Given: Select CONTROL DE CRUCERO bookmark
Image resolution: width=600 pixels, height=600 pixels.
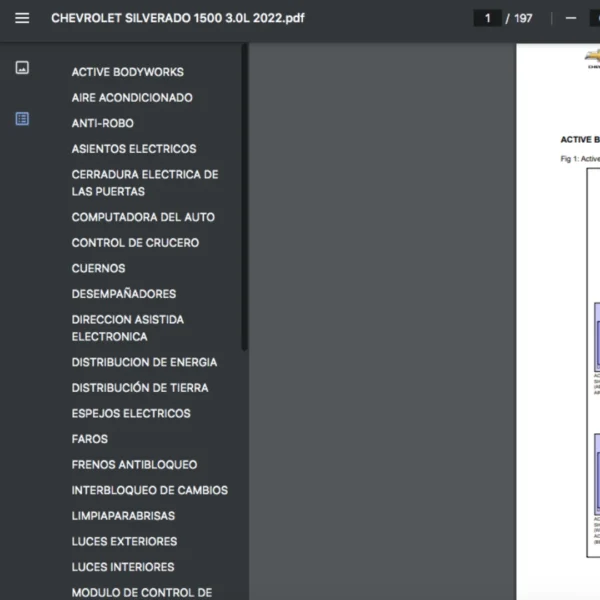Looking at the screenshot, I should coord(135,243).
